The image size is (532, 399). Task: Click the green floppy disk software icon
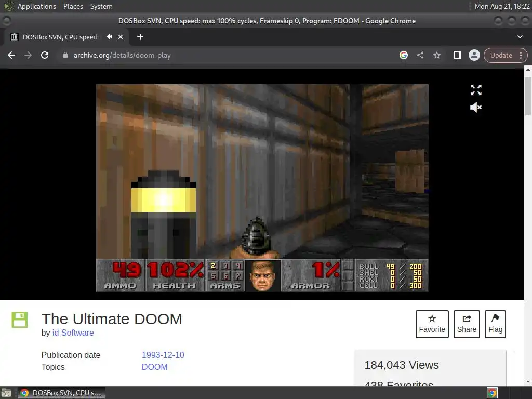(x=20, y=320)
